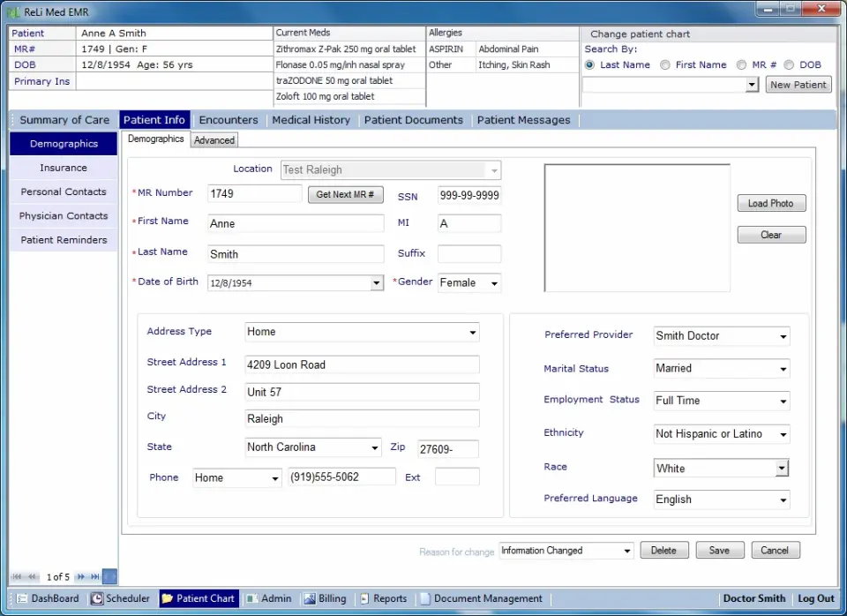Expand the Preferred Provider dropdown
This screenshot has height=616, width=847.
(x=783, y=335)
